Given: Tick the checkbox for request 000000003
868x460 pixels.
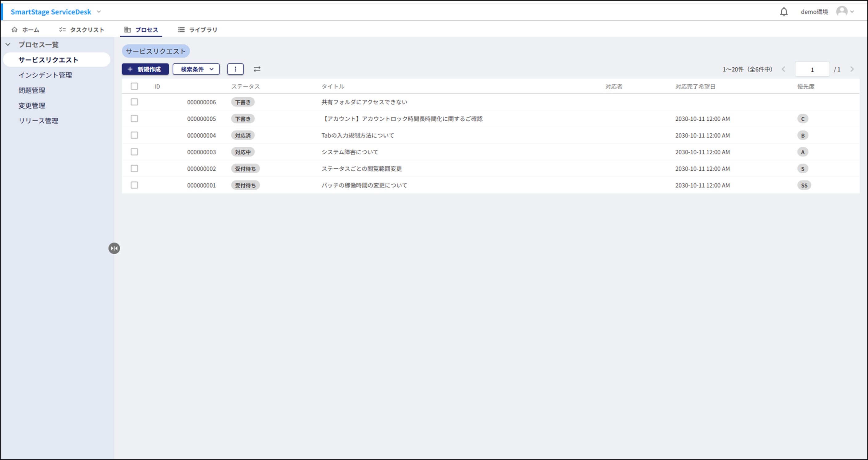Looking at the screenshot, I should pos(134,152).
